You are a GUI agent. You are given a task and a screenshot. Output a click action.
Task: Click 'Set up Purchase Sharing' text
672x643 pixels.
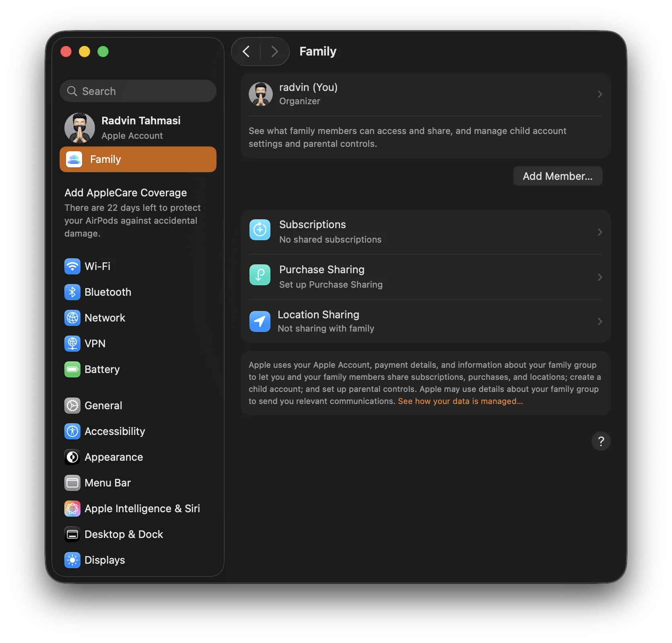[331, 284]
